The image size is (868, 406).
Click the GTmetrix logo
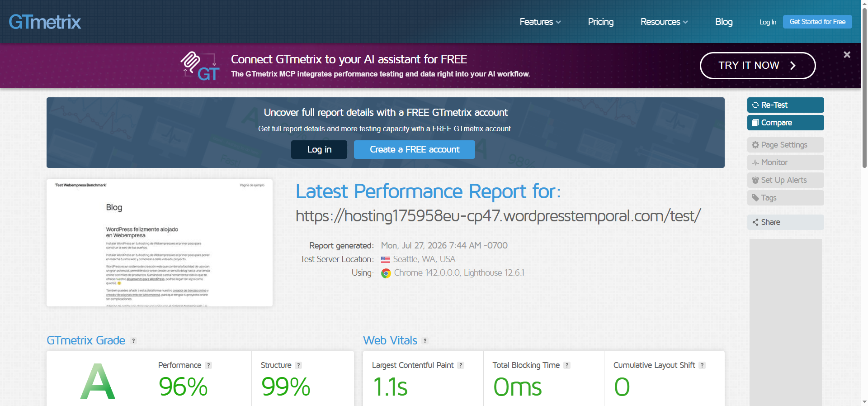pyautogui.click(x=45, y=22)
